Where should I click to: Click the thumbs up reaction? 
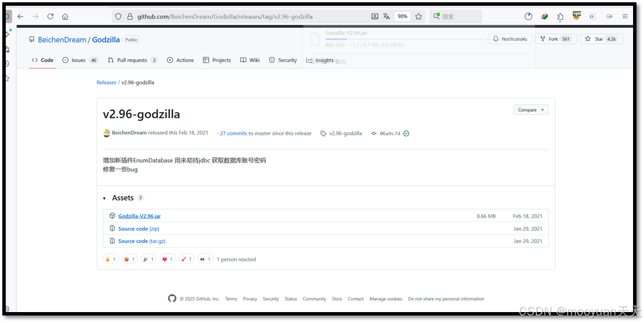point(110,259)
